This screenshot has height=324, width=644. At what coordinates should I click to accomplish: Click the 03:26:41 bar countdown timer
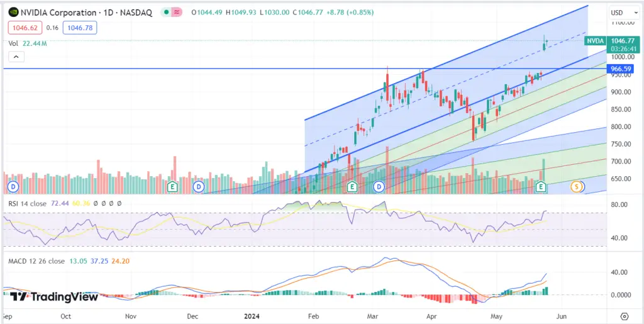tap(623, 49)
